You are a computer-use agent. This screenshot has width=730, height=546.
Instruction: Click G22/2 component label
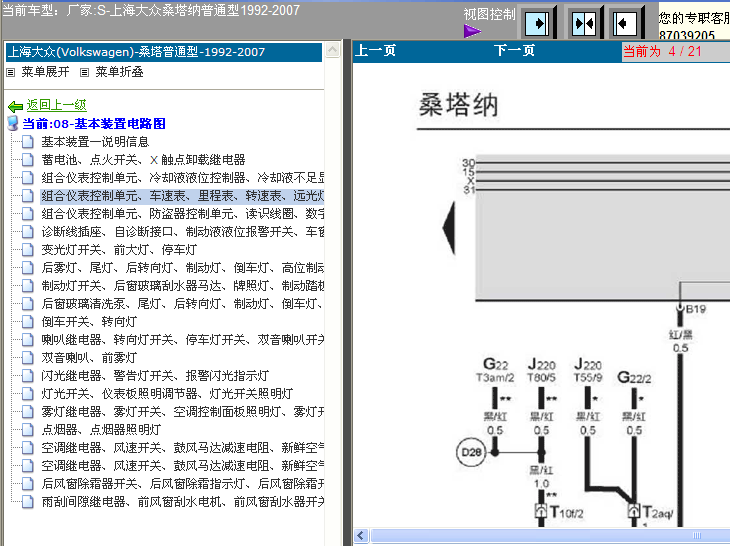tap(634, 377)
